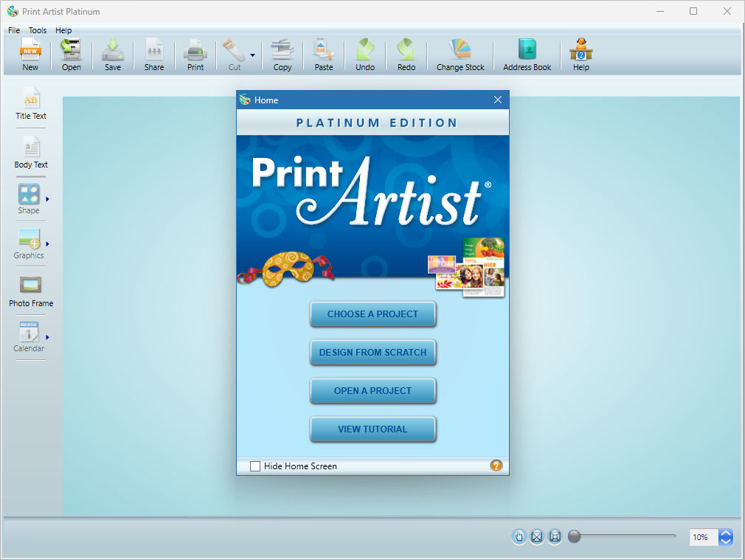Viewport: 745px width, 560px height.
Task: Click the New project toolbar icon
Action: [x=30, y=50]
